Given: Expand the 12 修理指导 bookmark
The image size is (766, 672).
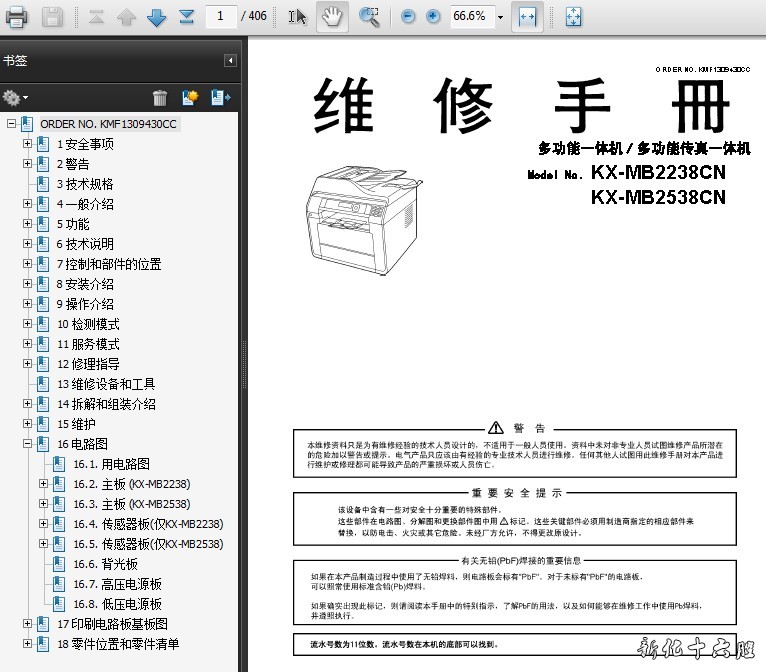Looking at the screenshot, I should (x=27, y=364).
